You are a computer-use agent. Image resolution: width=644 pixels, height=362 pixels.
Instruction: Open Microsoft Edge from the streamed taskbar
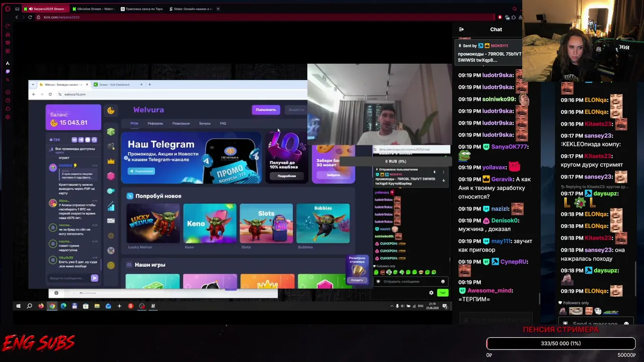pyautogui.click(x=63, y=306)
